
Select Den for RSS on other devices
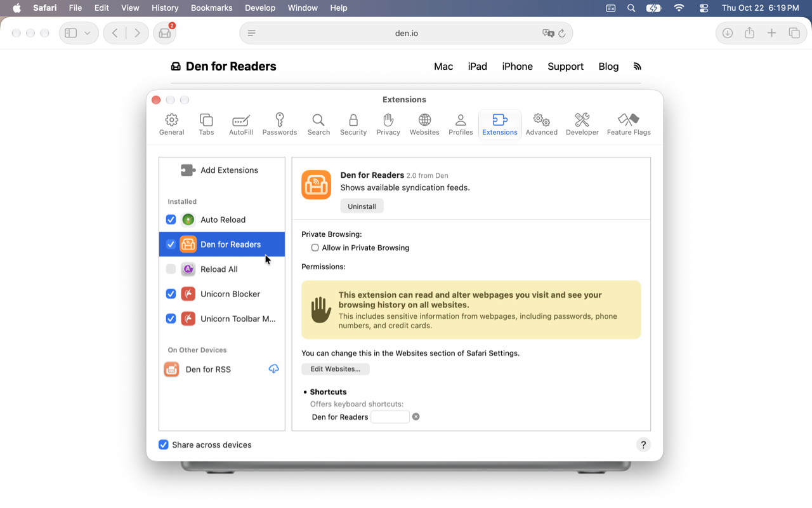point(221,369)
